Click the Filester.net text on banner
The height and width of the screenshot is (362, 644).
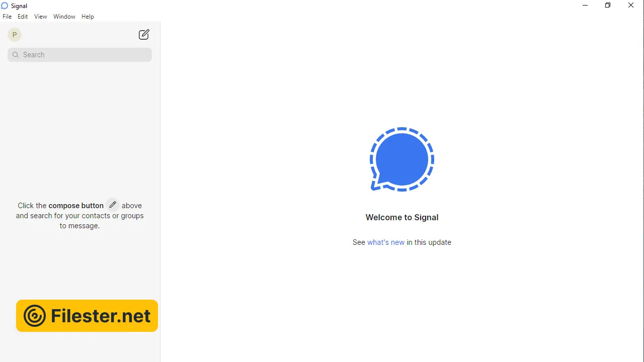coord(101,316)
